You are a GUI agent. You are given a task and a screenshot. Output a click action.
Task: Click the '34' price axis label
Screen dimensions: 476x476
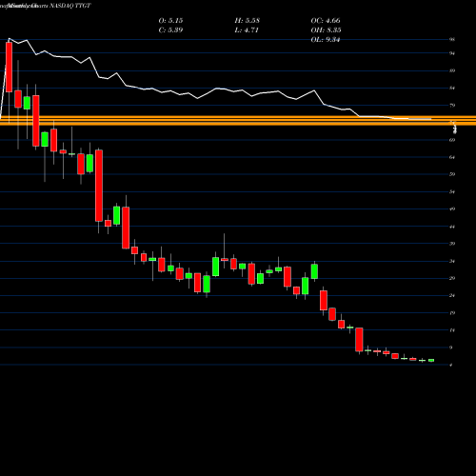(x=452, y=262)
